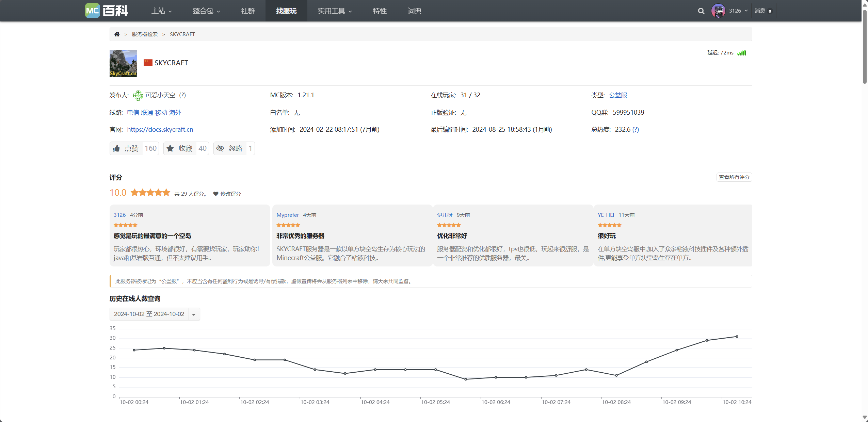Click the 公益服 type link
Viewport: 868px width, 422px height.
coord(618,95)
